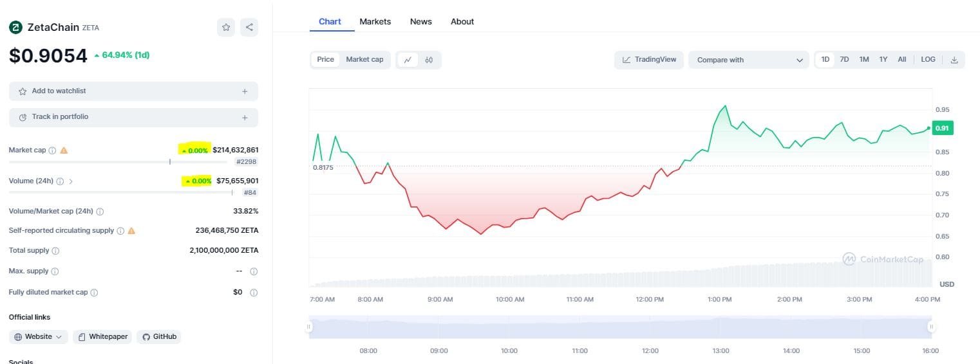Click the share icon beside ZetaChain
Viewport: 980px width, 364px height.
249,28
